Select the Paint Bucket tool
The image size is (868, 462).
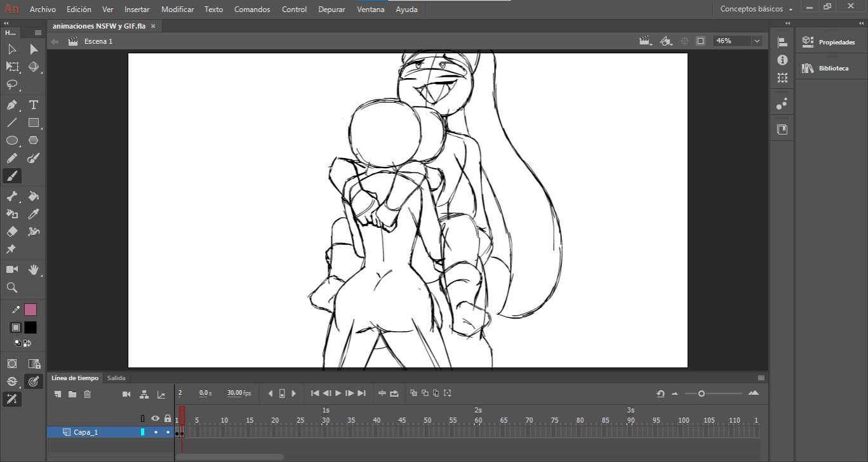[x=34, y=196]
